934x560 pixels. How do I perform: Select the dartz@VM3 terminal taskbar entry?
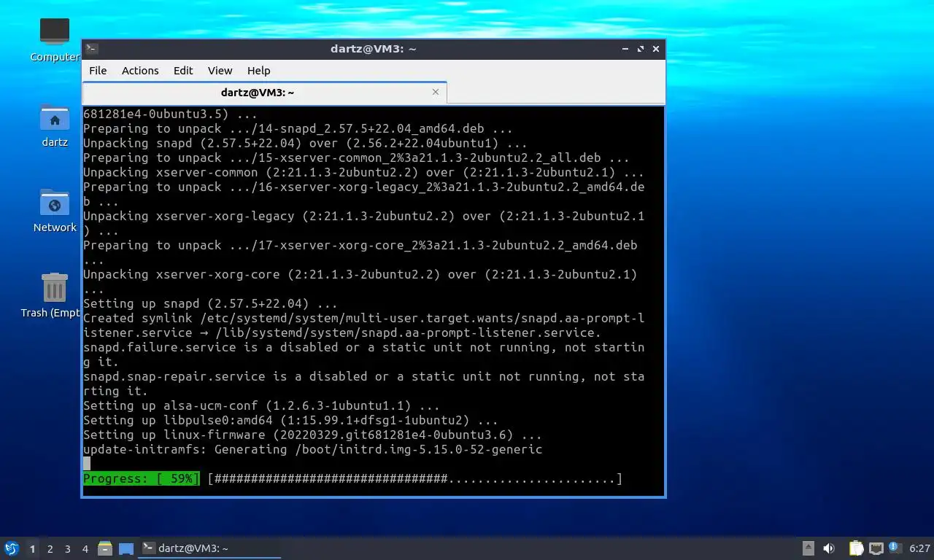point(210,548)
